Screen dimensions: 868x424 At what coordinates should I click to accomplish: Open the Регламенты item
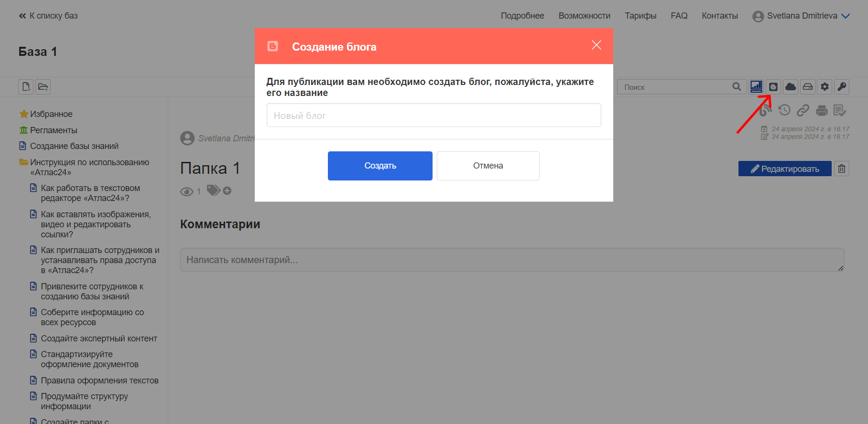54,130
